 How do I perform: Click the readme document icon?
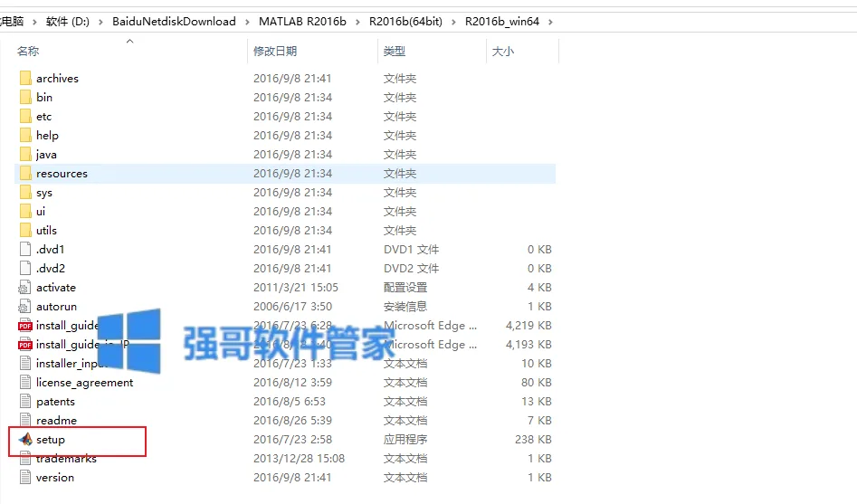pos(25,421)
